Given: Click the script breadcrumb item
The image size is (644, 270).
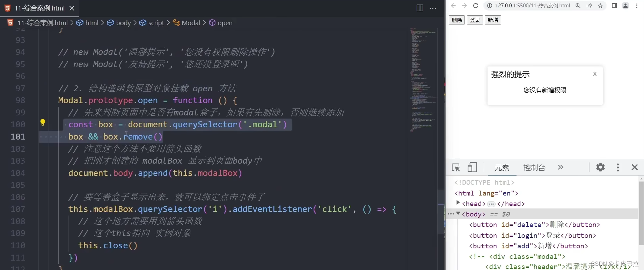Looking at the screenshot, I should [152, 23].
